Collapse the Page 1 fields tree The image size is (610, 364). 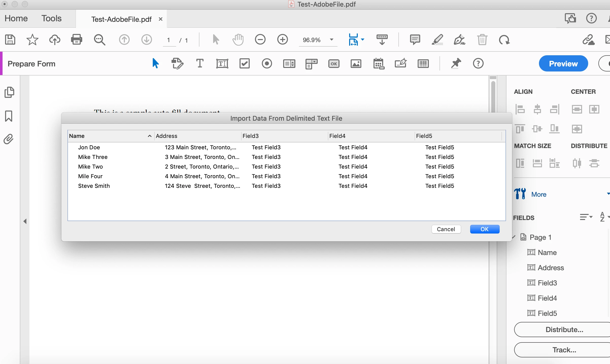coord(514,237)
